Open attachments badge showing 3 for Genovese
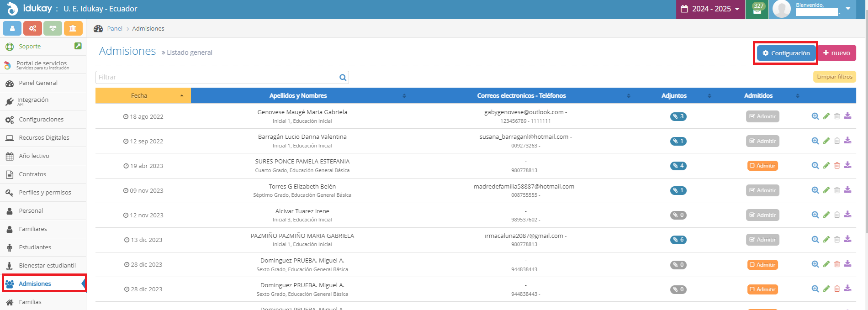Screen dimensions: 868x310 [x=678, y=116]
